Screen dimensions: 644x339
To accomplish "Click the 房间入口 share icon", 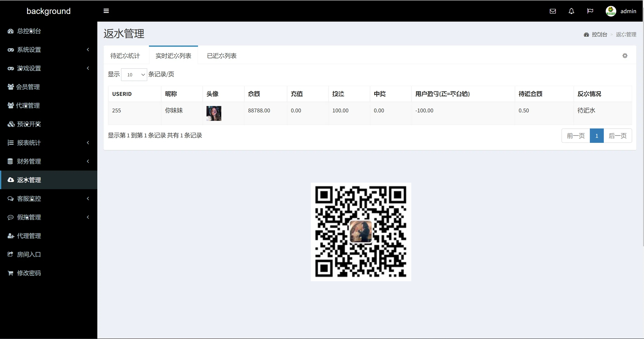I will click(10, 254).
